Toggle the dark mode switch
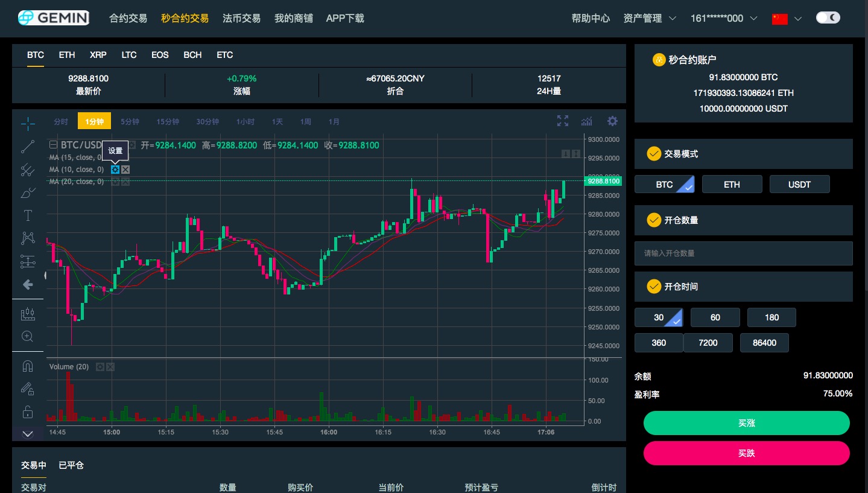This screenshot has width=868, height=493. (828, 18)
